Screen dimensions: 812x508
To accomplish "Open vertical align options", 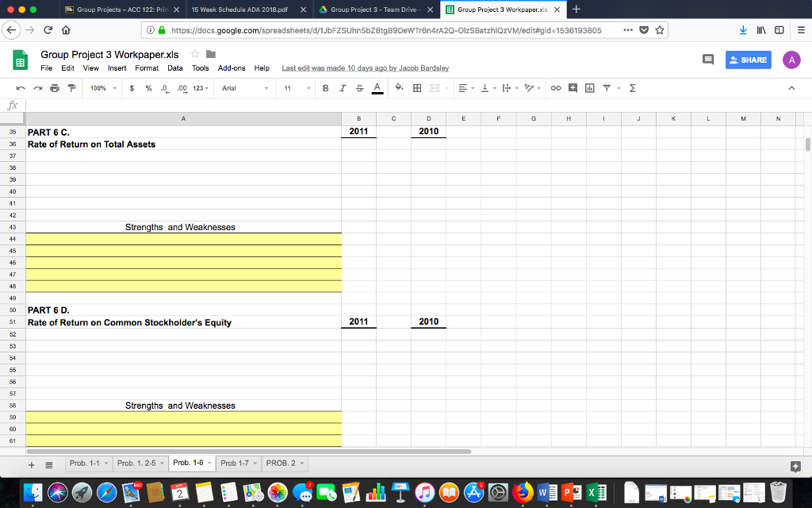I will point(488,88).
